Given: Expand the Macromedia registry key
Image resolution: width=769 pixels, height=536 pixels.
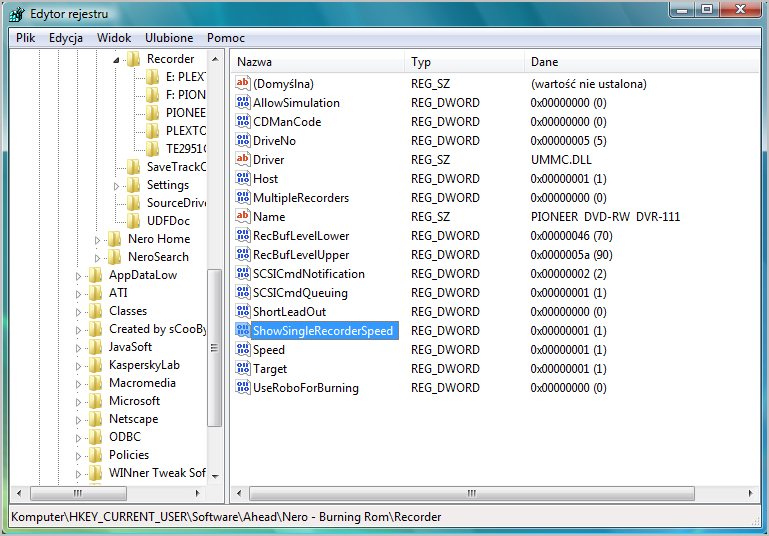Looking at the screenshot, I should click(78, 384).
